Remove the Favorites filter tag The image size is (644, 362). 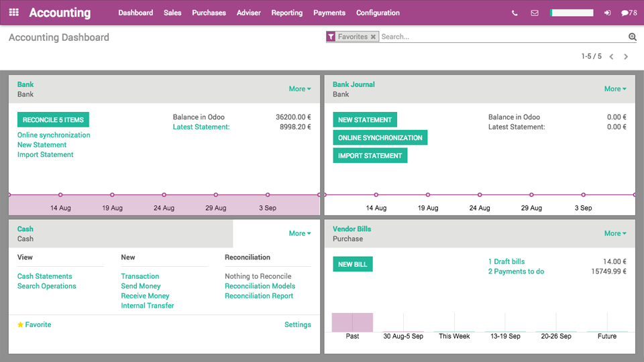click(x=373, y=37)
